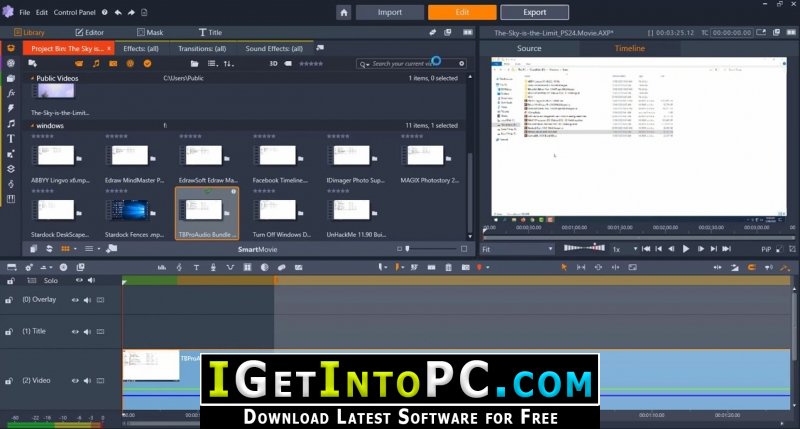Click the undo arrow icon

(118, 12)
